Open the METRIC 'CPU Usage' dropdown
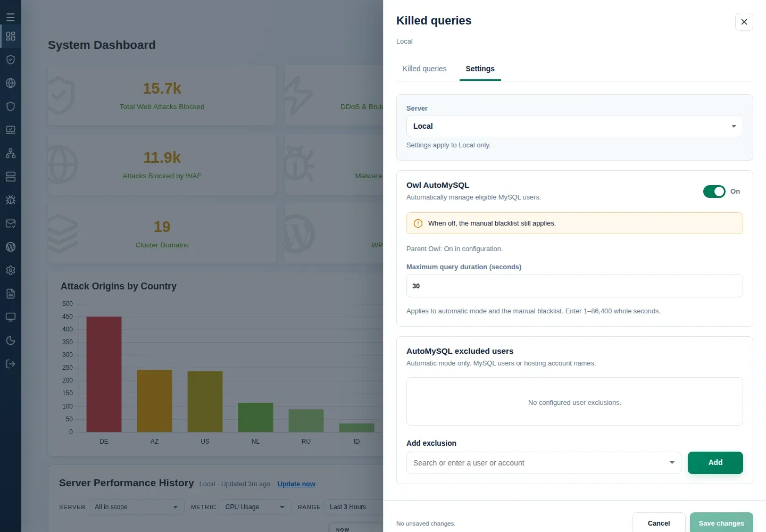The height and width of the screenshot is (532, 766). coord(255,507)
